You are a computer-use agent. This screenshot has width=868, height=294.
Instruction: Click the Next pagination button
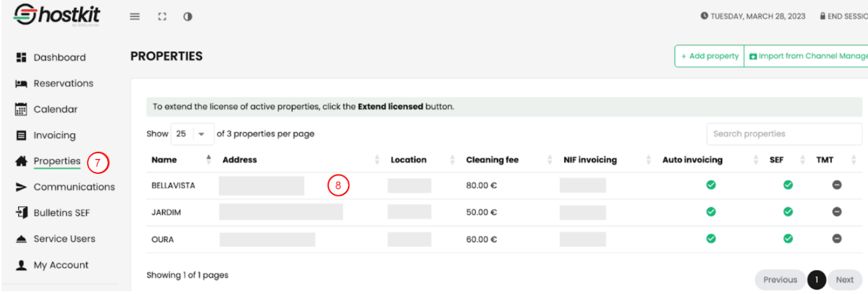tap(844, 280)
